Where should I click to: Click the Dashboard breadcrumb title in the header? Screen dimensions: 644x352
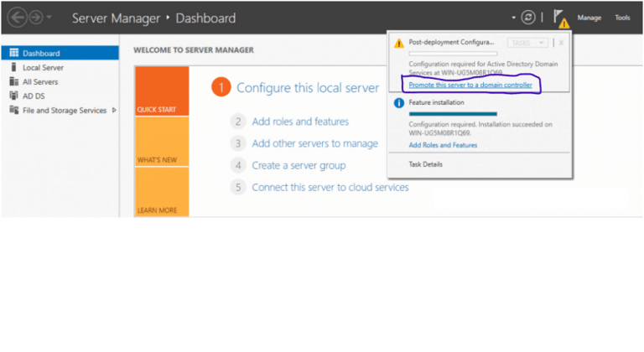[x=205, y=18]
